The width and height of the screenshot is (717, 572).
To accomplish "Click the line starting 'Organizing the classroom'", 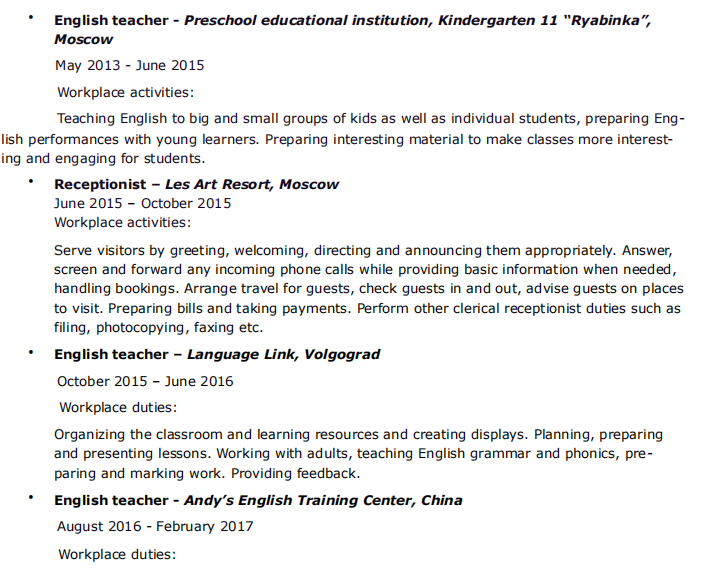I will (358, 435).
